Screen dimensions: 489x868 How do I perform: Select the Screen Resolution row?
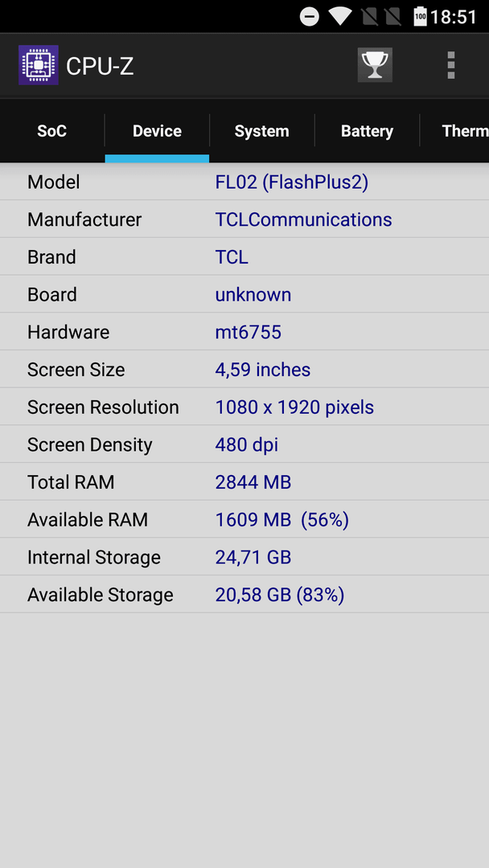244,407
